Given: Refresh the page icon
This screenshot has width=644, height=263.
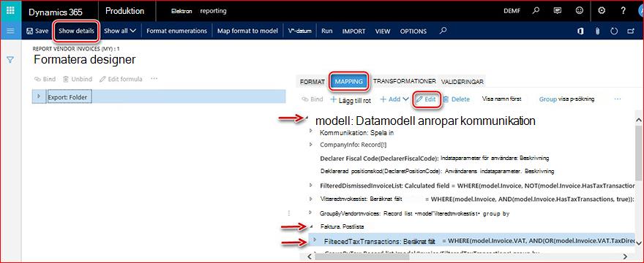Looking at the screenshot, I should pyautogui.click(x=614, y=31).
